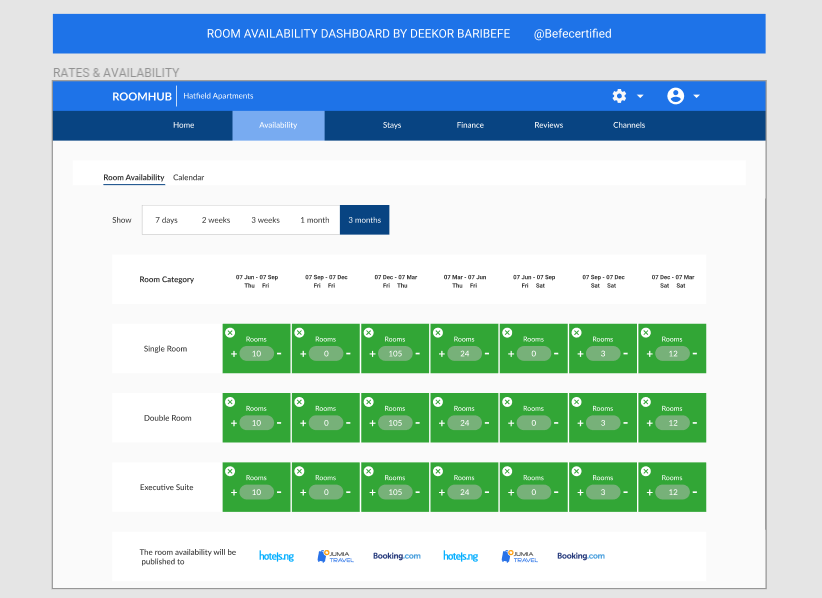Remove a room from Single Room 3 cell
Viewport: 822px width, 598px height.
click(x=625, y=354)
